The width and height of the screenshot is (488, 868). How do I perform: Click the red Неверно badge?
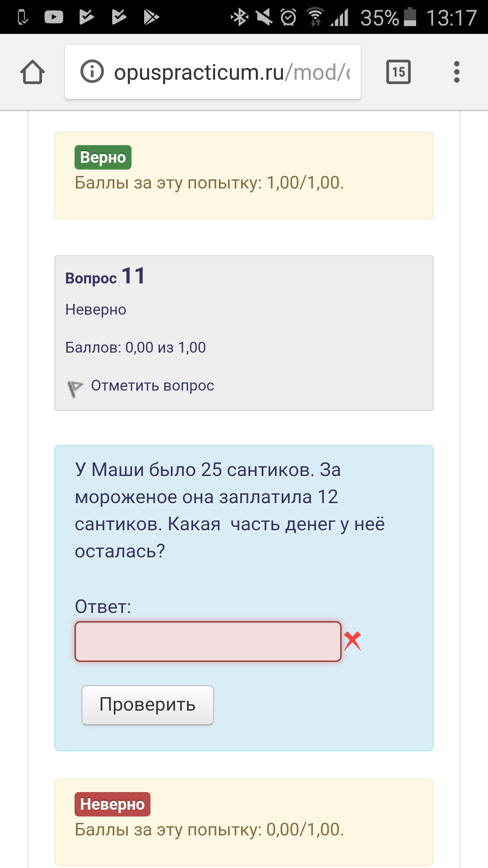click(113, 804)
